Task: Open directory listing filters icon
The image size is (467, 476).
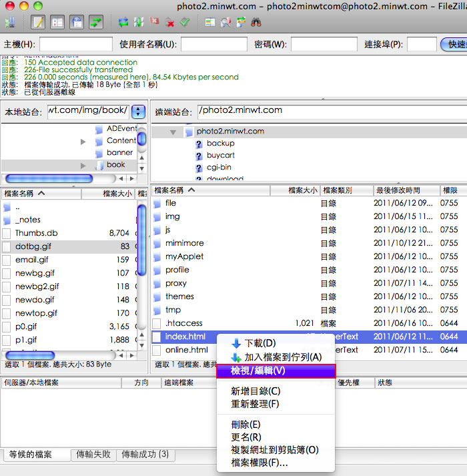Action: (x=209, y=22)
